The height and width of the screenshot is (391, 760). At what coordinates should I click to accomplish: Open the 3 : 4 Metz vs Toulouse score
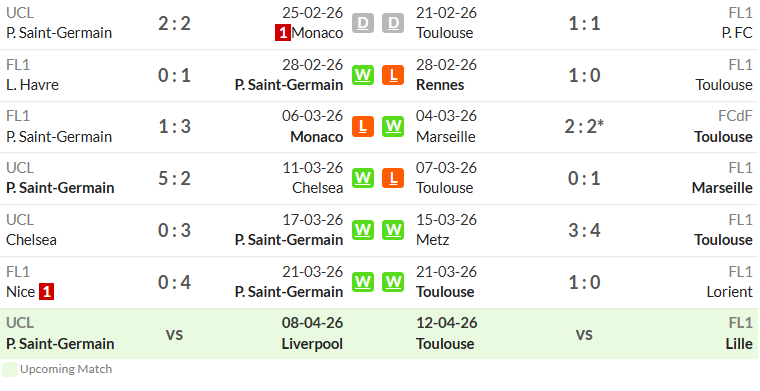pyautogui.click(x=584, y=230)
